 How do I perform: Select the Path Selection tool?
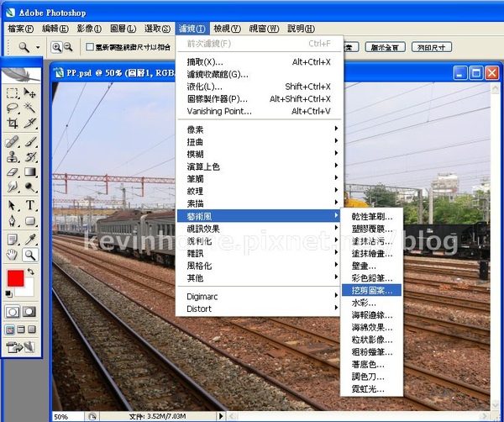click(x=13, y=205)
